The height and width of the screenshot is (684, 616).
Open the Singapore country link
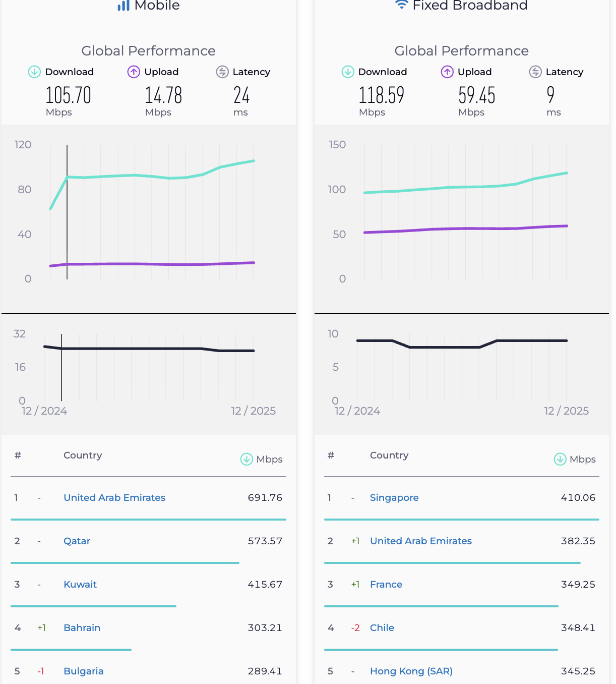394,497
